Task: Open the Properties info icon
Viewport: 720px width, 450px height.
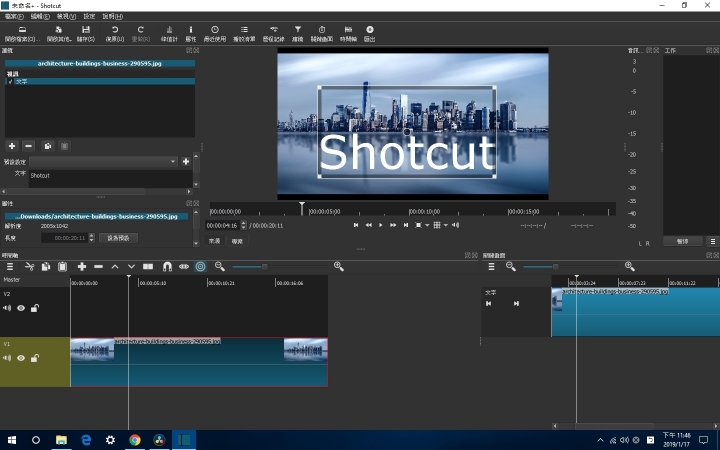Action: click(191, 30)
